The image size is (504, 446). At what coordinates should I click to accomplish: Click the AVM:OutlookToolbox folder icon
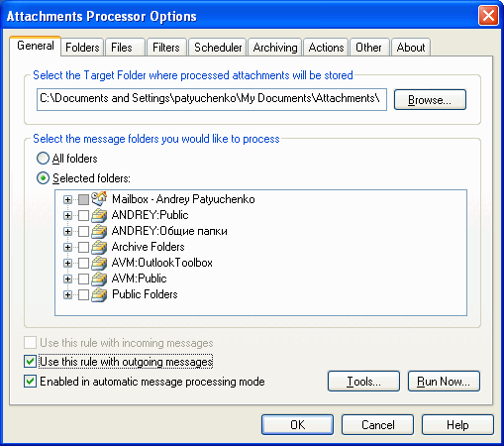(99, 263)
